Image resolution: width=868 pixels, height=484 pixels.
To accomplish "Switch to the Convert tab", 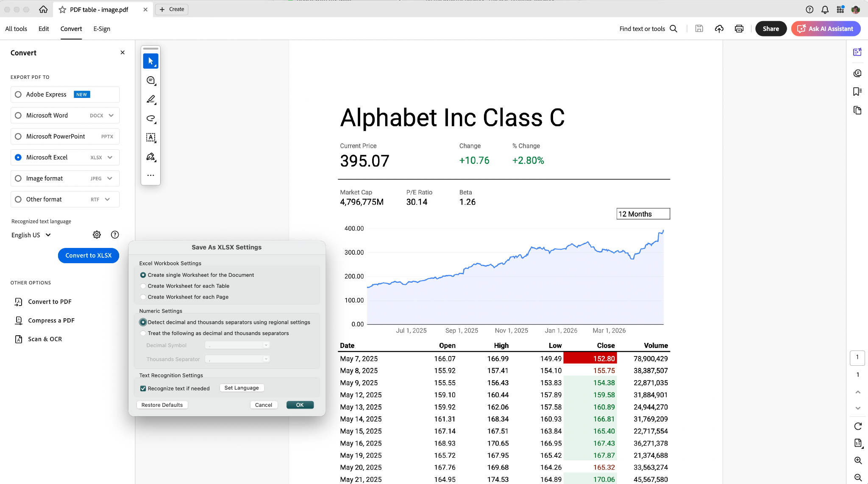I will pyautogui.click(x=71, y=29).
